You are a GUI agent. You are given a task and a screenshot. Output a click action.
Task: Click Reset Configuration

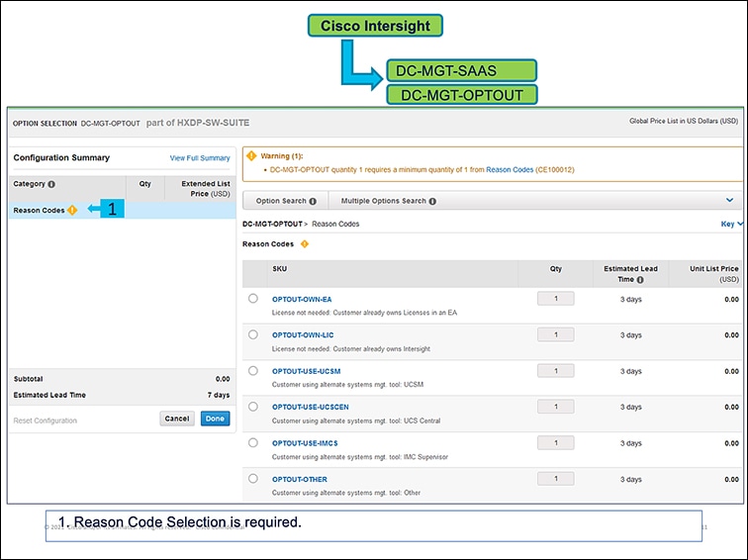[x=45, y=420]
